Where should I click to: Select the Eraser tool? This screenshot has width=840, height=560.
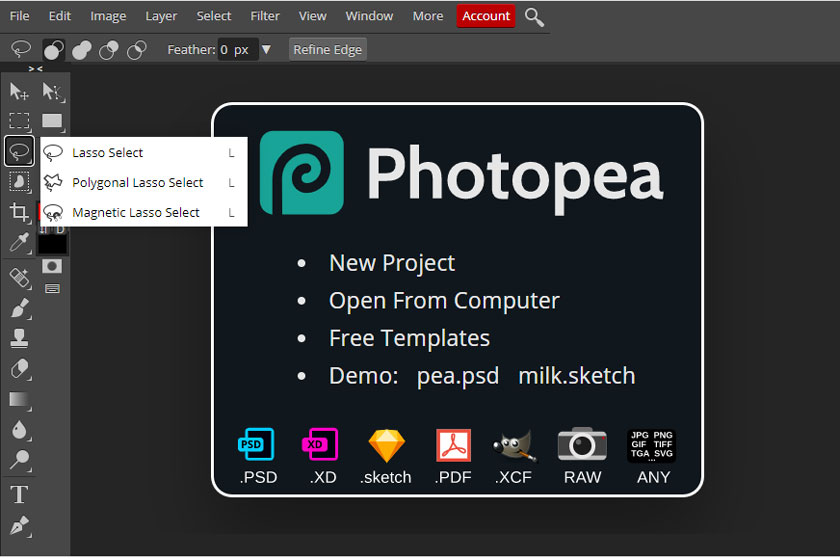click(19, 369)
